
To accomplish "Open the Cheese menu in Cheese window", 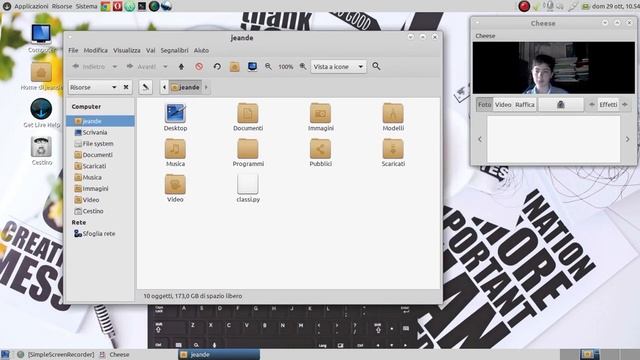I will (x=485, y=36).
